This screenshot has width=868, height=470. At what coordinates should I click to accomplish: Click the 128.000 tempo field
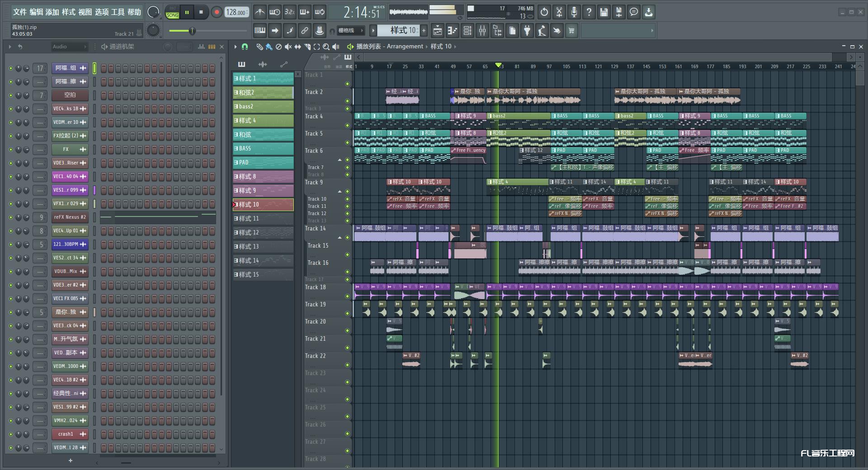[x=237, y=12]
